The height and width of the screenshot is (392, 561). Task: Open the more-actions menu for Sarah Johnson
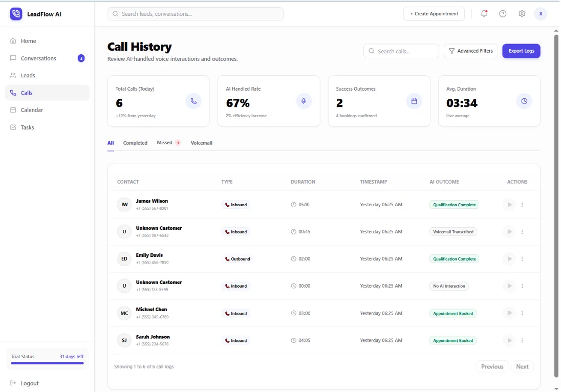click(x=522, y=340)
